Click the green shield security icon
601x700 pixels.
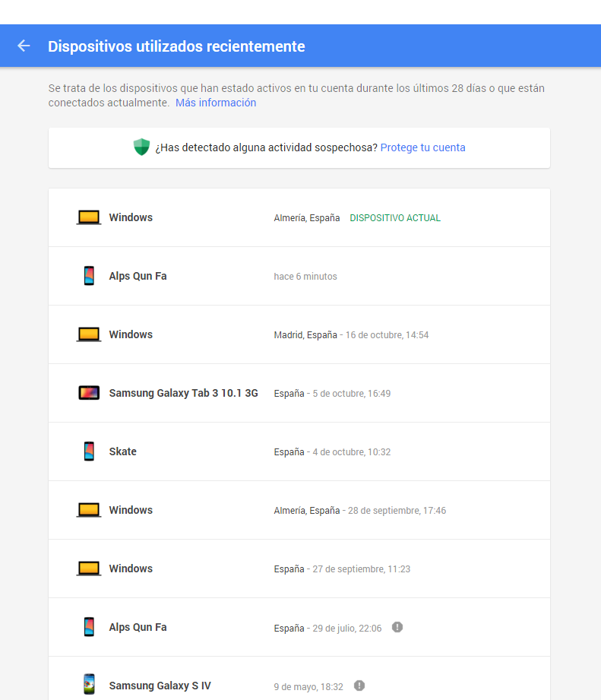[141, 147]
